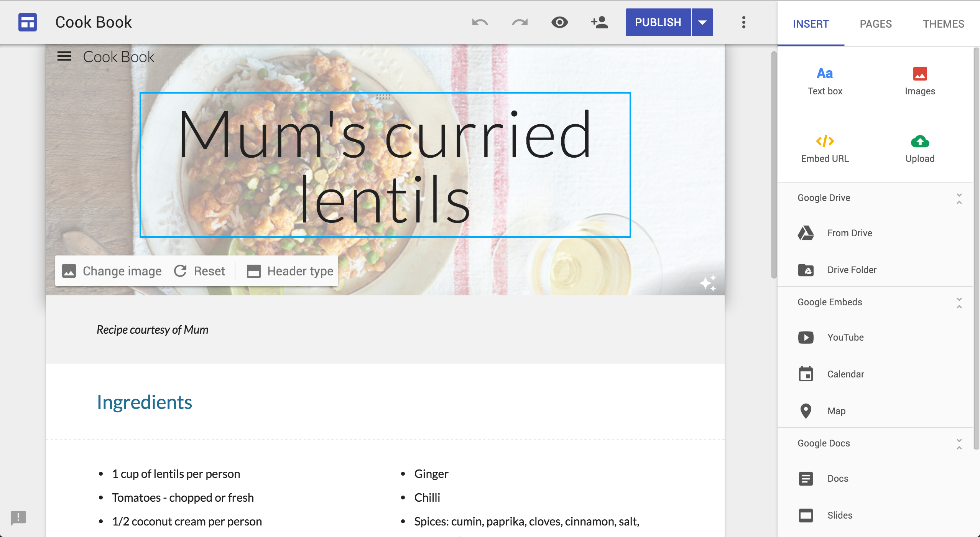Click '1 cup of lentils per person'
Screen dimensions: 980x537
tap(176, 474)
